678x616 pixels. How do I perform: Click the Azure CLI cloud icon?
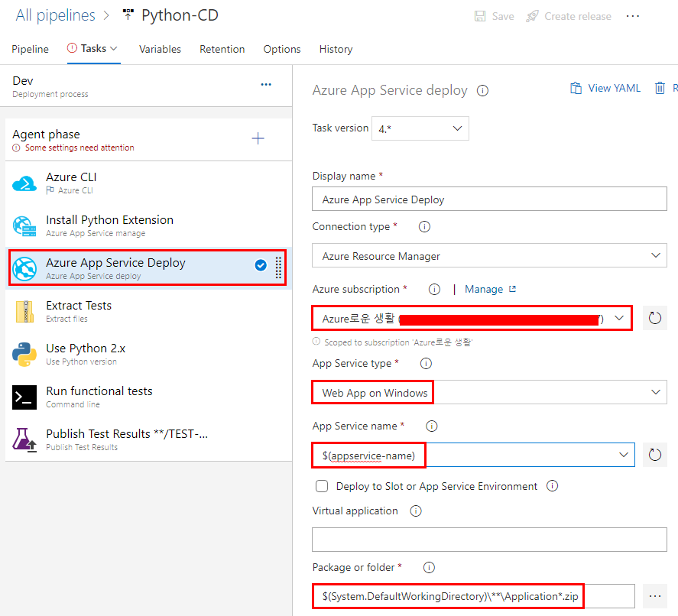(24, 183)
